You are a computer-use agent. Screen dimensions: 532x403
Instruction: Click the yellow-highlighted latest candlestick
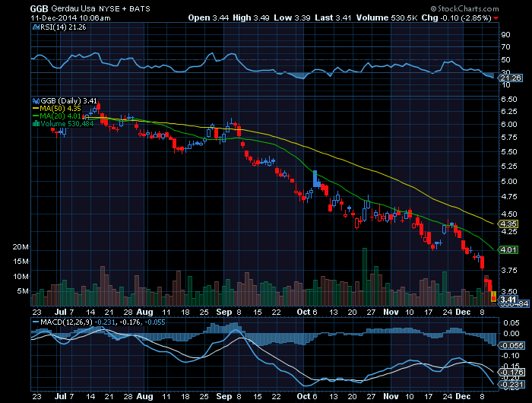tap(493, 297)
